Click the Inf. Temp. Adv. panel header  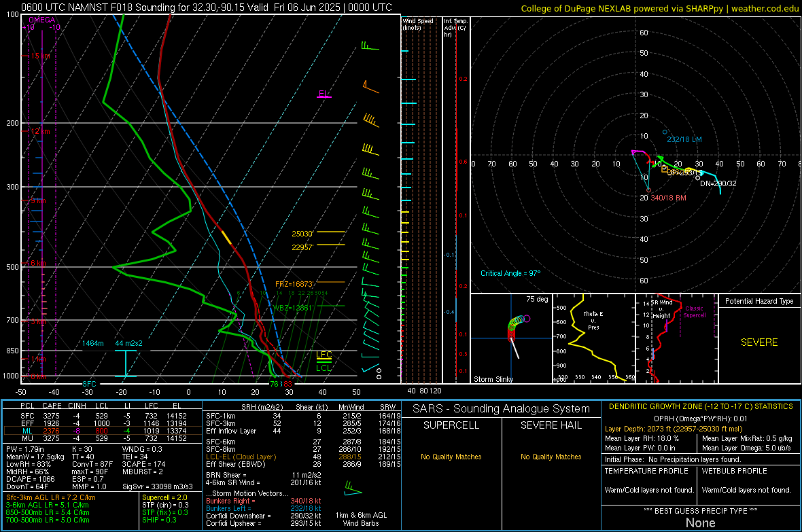pos(455,28)
